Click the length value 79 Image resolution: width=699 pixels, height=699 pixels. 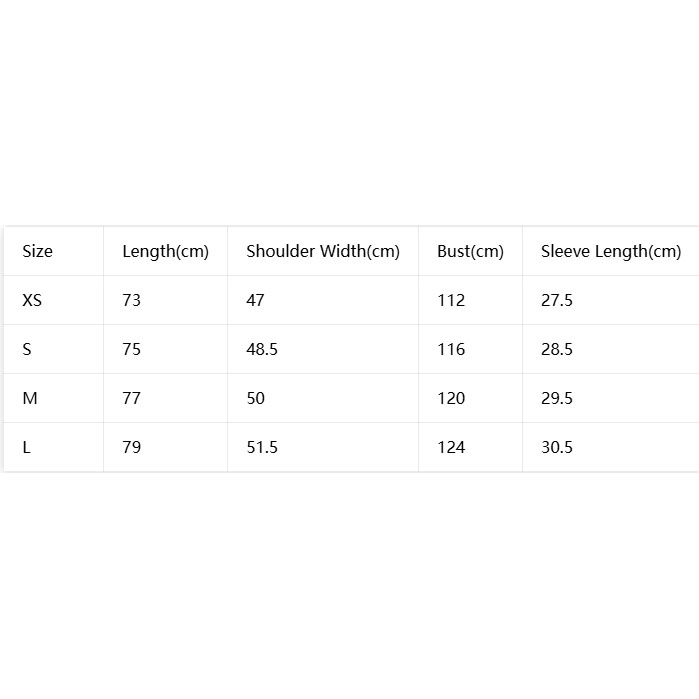[x=132, y=447]
